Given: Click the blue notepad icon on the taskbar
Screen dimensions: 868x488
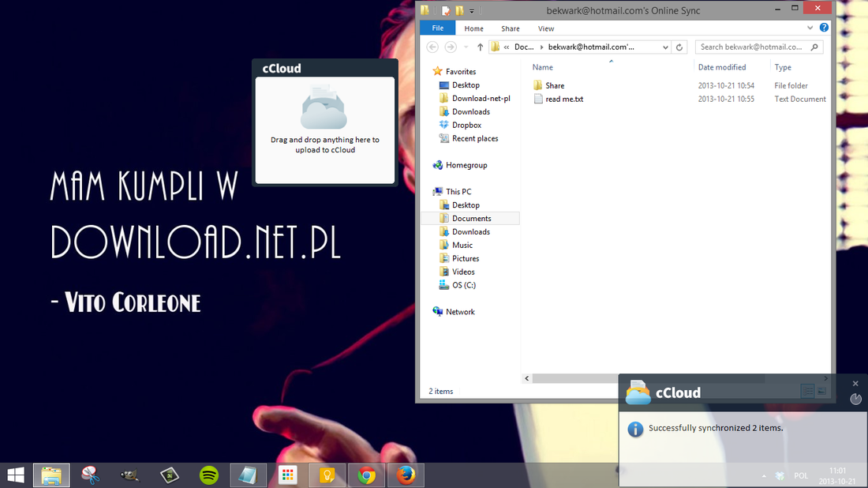Looking at the screenshot, I should point(248,475).
